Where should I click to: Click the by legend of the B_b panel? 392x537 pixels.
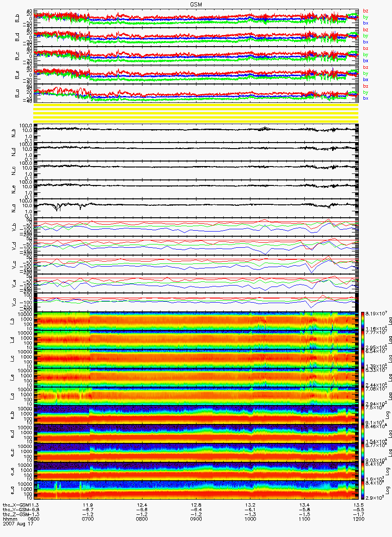[x=365, y=17]
